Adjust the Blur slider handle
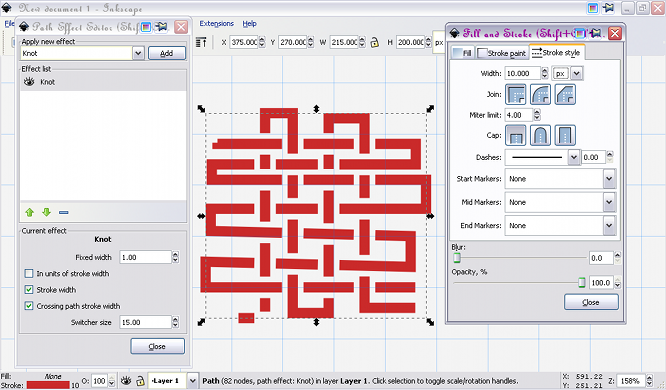Image resolution: width=666 pixels, height=390 pixels. [x=457, y=258]
